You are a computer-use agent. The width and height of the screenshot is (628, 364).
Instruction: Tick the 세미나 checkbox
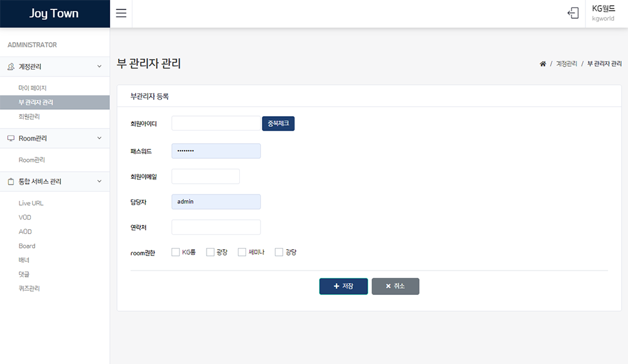(242, 252)
